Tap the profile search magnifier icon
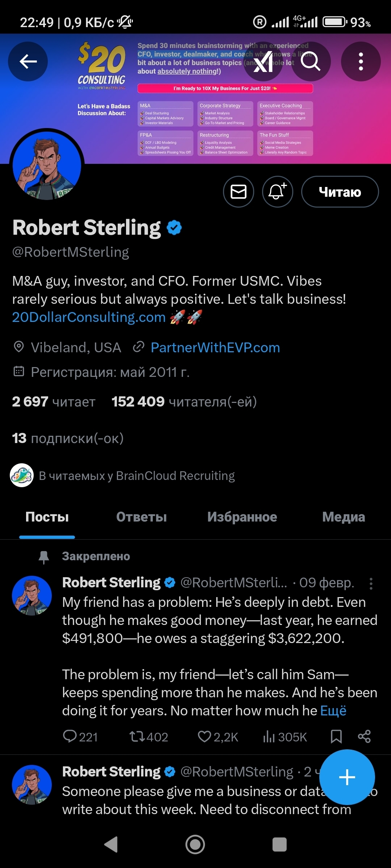This screenshot has height=868, width=391. click(x=311, y=61)
